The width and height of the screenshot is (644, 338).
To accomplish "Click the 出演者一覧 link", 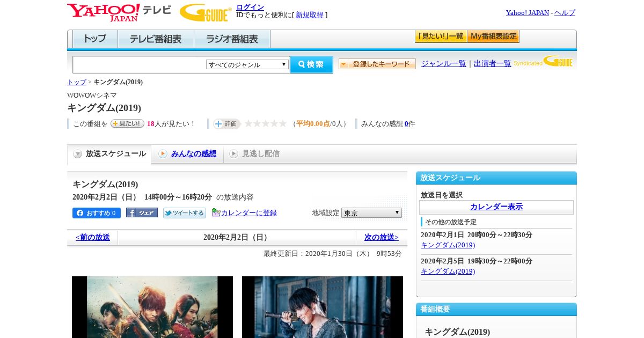I will pyautogui.click(x=493, y=63).
